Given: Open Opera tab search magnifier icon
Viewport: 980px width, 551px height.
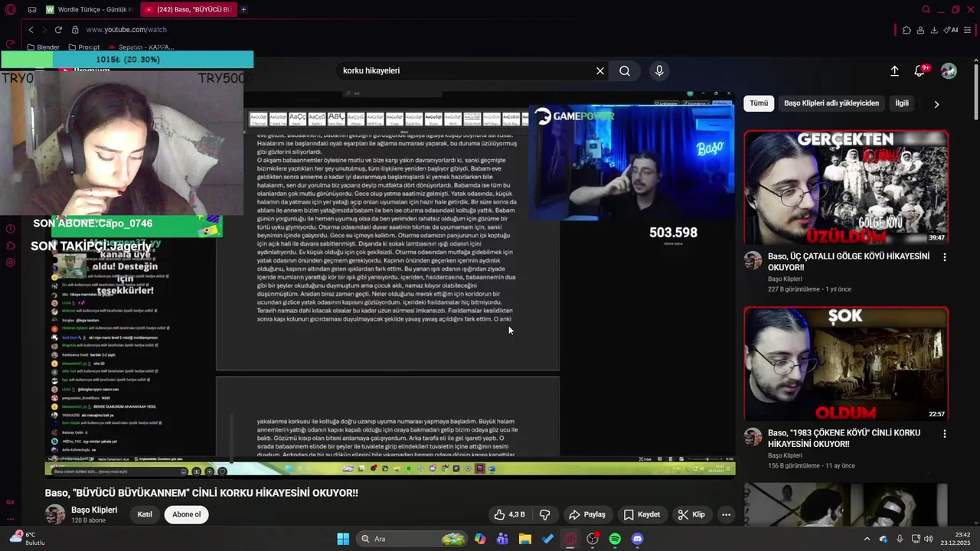Looking at the screenshot, I should (x=926, y=10).
